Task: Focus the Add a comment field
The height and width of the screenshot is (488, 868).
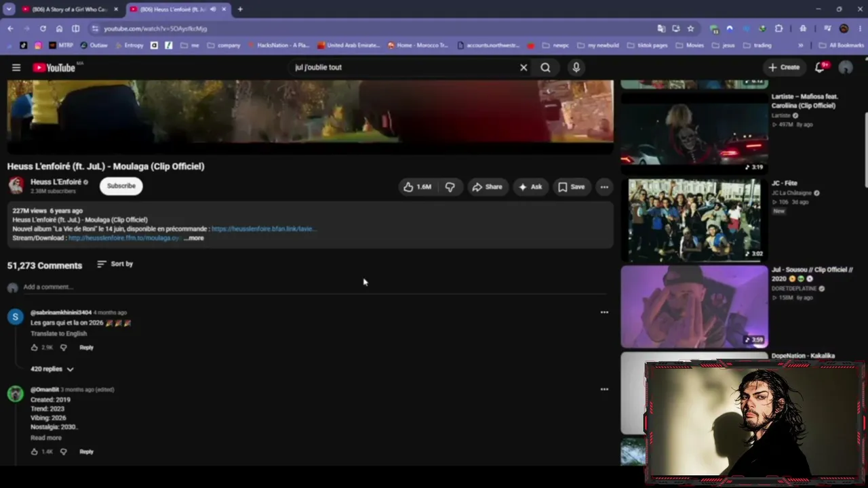Action: click(315, 287)
